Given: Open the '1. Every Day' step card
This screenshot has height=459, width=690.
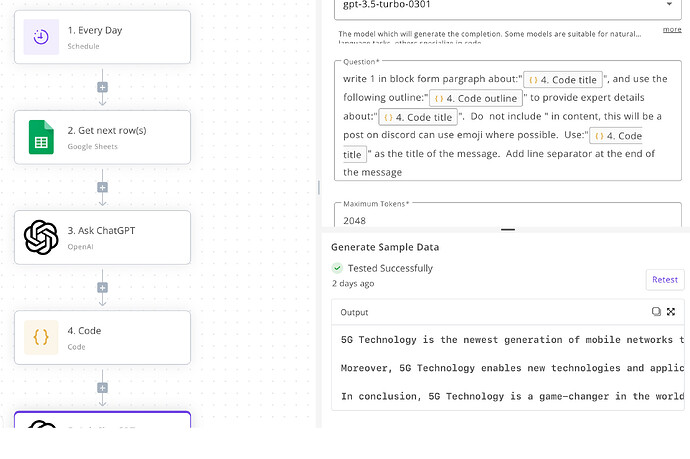Looking at the screenshot, I should click(x=103, y=37).
